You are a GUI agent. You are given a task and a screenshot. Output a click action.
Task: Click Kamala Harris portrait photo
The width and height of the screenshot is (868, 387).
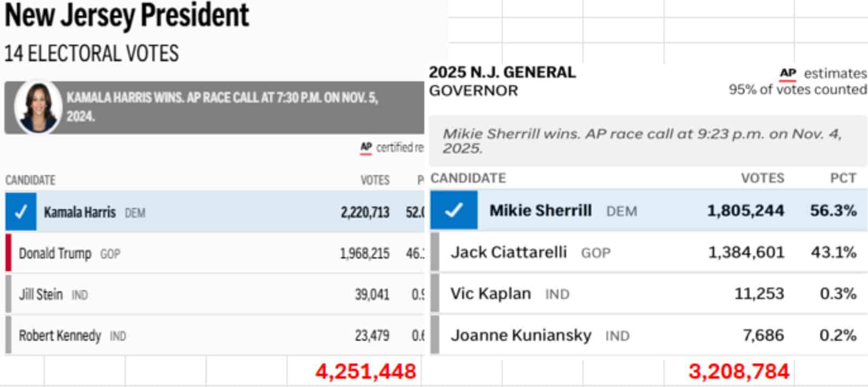(37, 107)
